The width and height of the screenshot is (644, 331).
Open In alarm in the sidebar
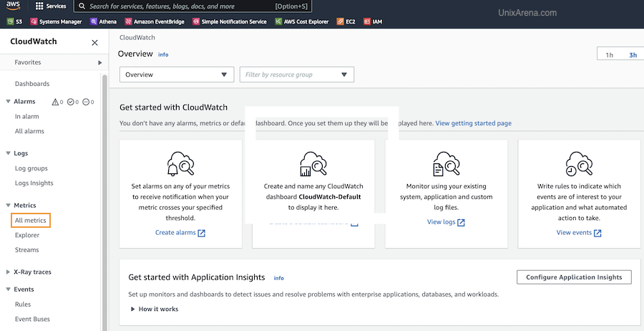click(x=26, y=116)
